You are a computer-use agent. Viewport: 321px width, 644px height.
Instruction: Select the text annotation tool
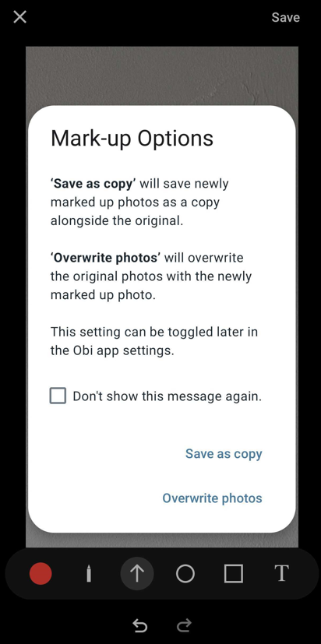point(281,573)
